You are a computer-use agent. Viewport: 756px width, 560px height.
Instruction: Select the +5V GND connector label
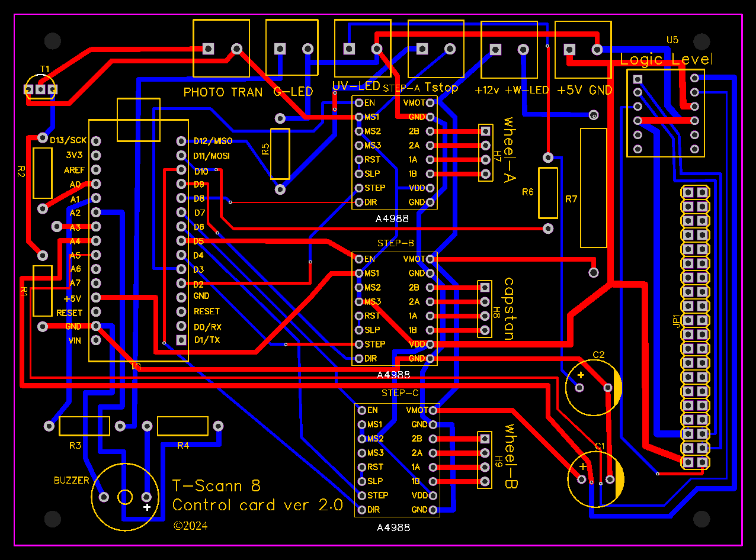tap(585, 91)
